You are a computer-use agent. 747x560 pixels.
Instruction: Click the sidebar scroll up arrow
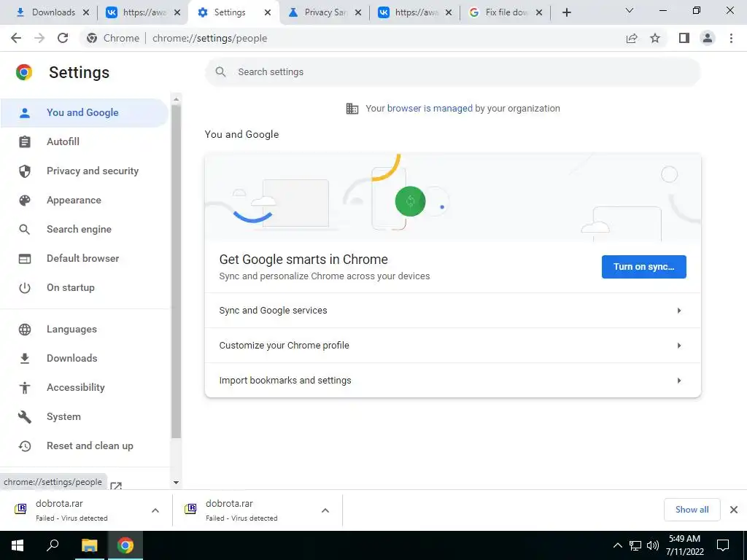point(177,99)
